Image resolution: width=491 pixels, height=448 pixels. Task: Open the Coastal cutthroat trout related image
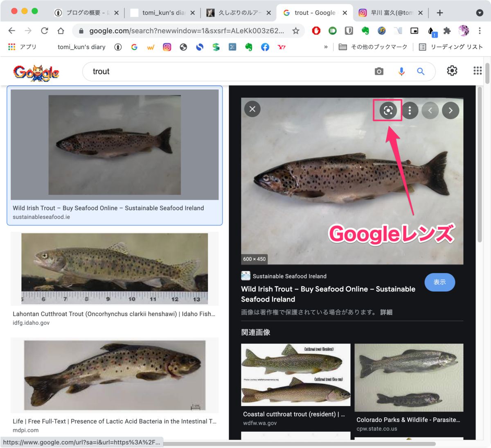(x=295, y=375)
